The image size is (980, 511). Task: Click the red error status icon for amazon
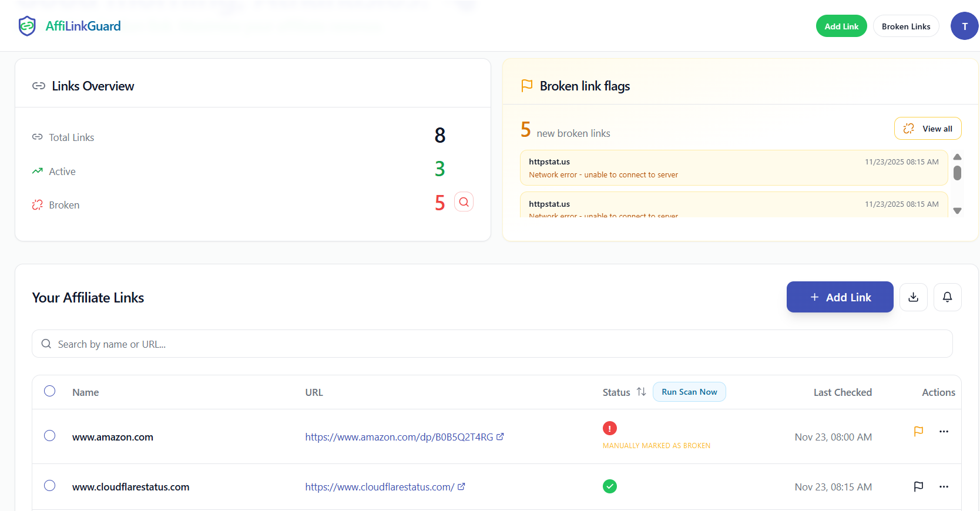[x=610, y=428]
